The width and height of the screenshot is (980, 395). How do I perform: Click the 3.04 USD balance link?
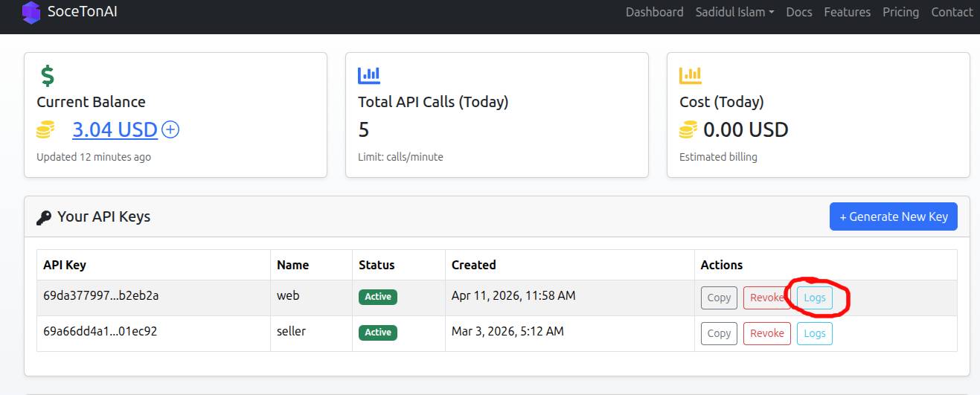coord(115,129)
